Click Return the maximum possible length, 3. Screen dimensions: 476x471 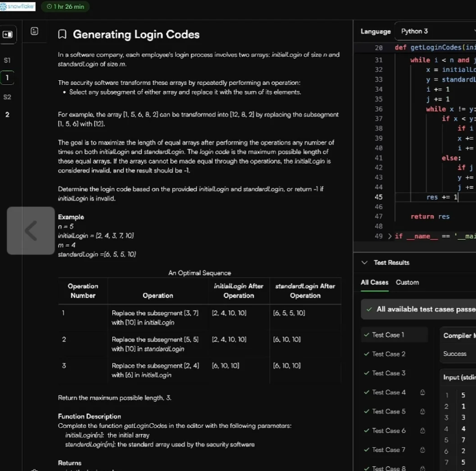coord(114,398)
